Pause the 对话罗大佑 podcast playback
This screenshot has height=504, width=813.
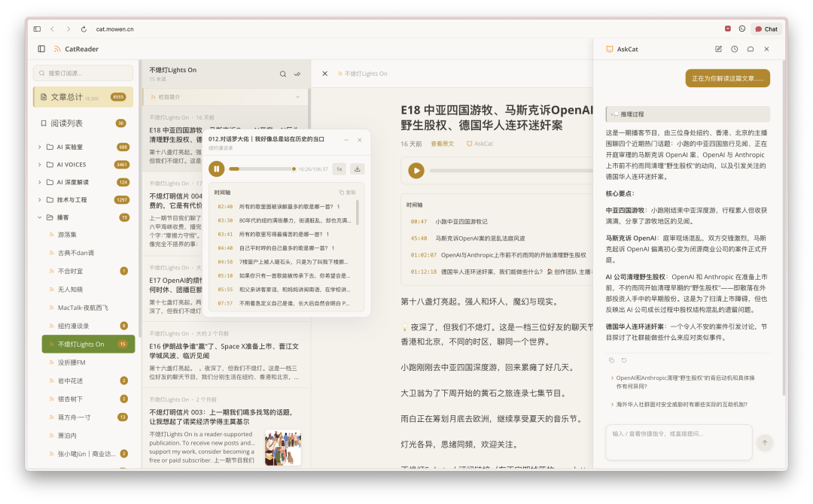pyautogui.click(x=217, y=169)
